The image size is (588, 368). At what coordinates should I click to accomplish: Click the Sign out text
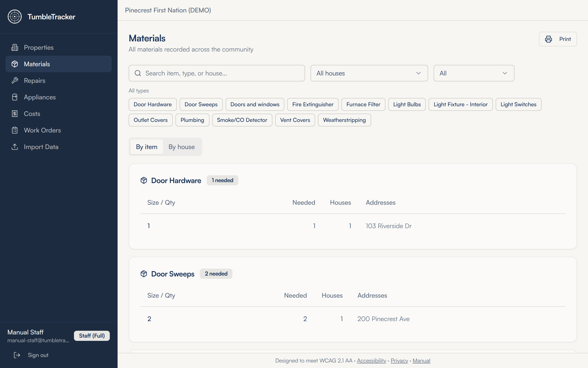point(38,355)
